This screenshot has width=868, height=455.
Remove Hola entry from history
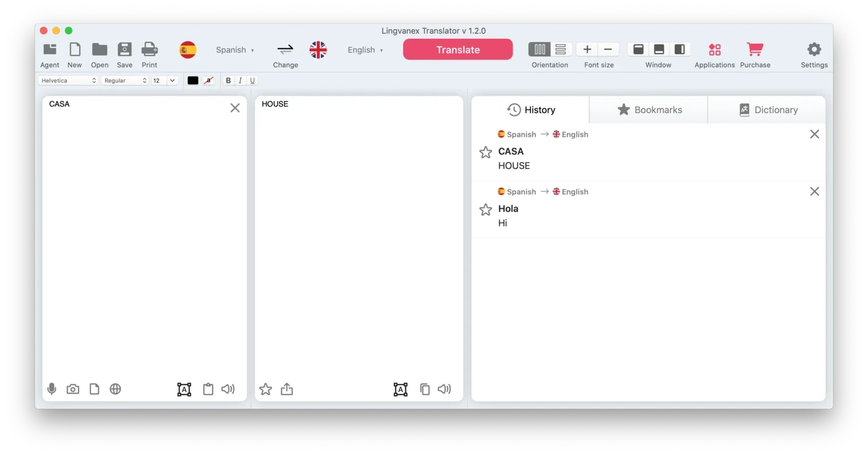[814, 192]
